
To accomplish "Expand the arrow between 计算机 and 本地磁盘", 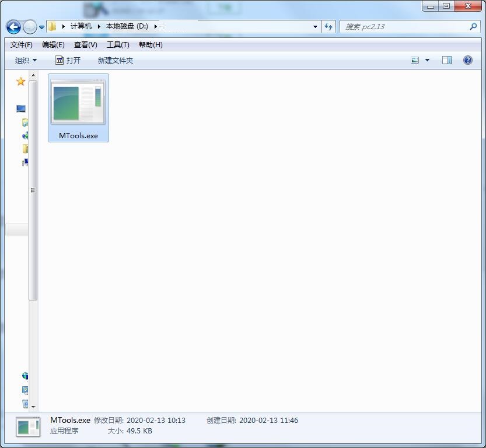I will point(99,27).
